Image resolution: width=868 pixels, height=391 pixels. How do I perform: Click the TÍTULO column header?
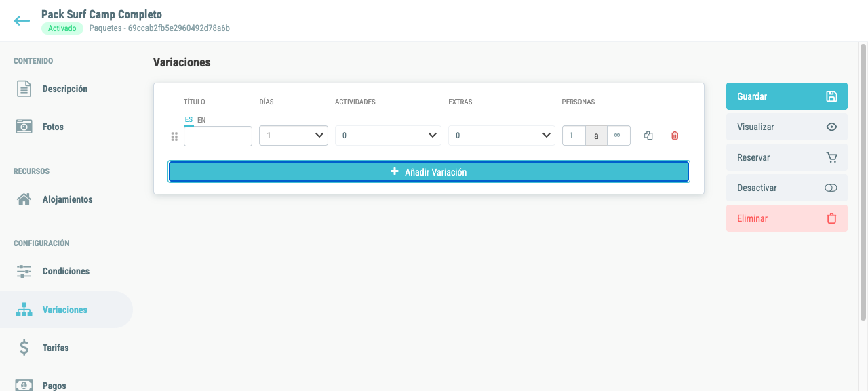(195, 102)
